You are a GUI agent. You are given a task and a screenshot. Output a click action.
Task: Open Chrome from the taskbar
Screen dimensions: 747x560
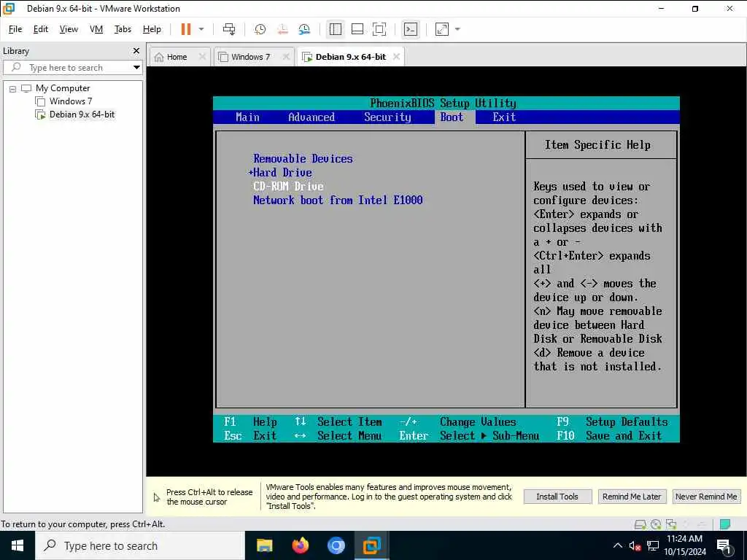click(x=336, y=545)
